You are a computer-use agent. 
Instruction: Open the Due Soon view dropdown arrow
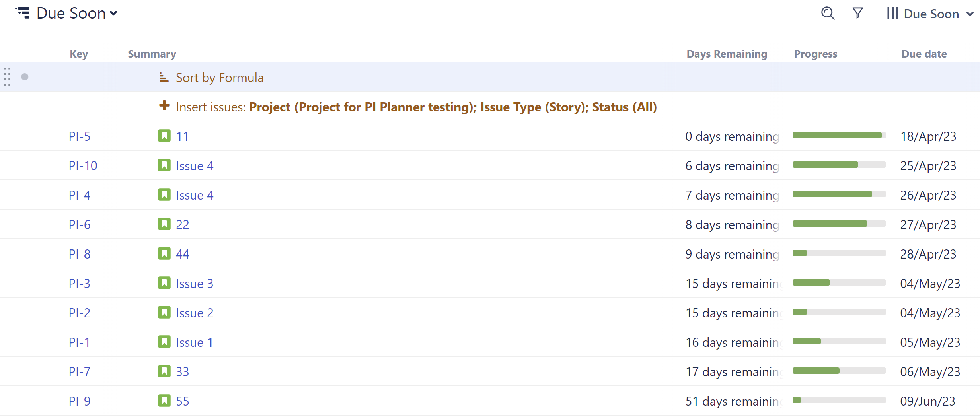click(x=970, y=14)
